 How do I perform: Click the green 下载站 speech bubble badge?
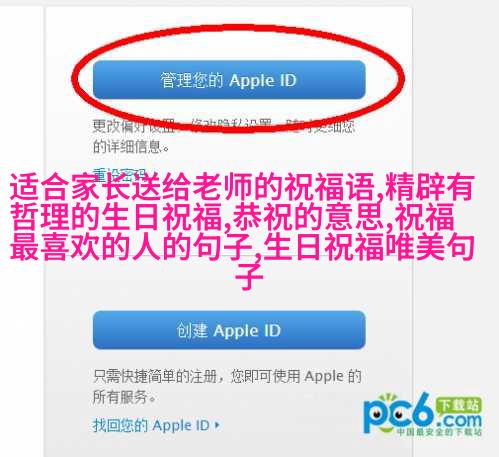[459, 405]
